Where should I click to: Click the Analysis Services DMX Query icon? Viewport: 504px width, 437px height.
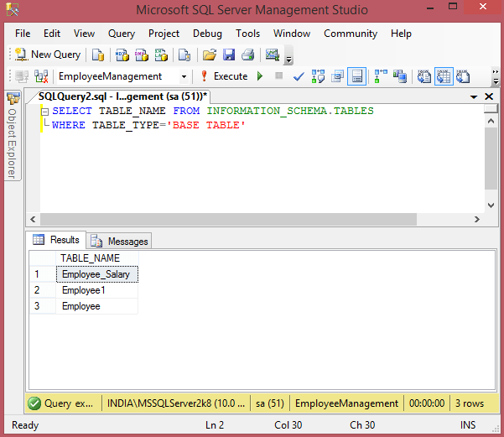[142, 55]
